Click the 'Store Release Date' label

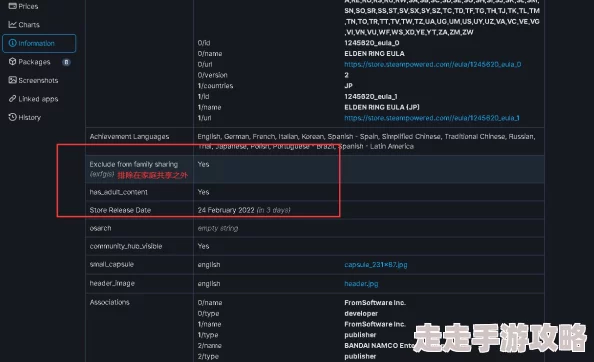(120, 210)
